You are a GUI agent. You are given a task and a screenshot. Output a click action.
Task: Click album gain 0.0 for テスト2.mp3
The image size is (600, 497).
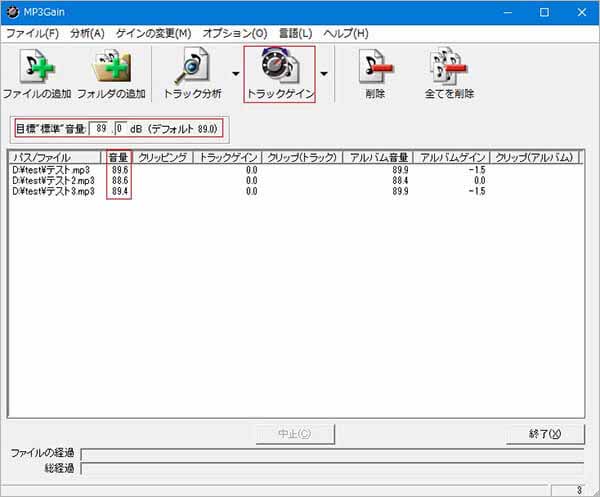pos(479,181)
